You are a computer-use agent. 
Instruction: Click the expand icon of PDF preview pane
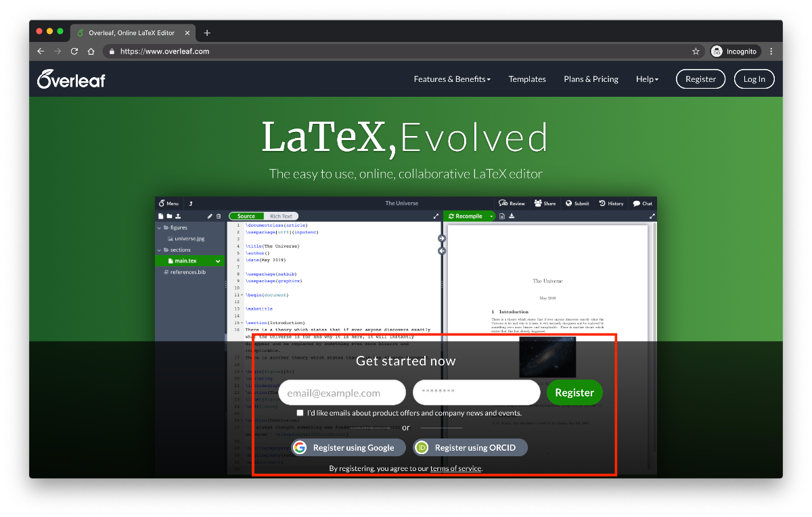coord(652,217)
